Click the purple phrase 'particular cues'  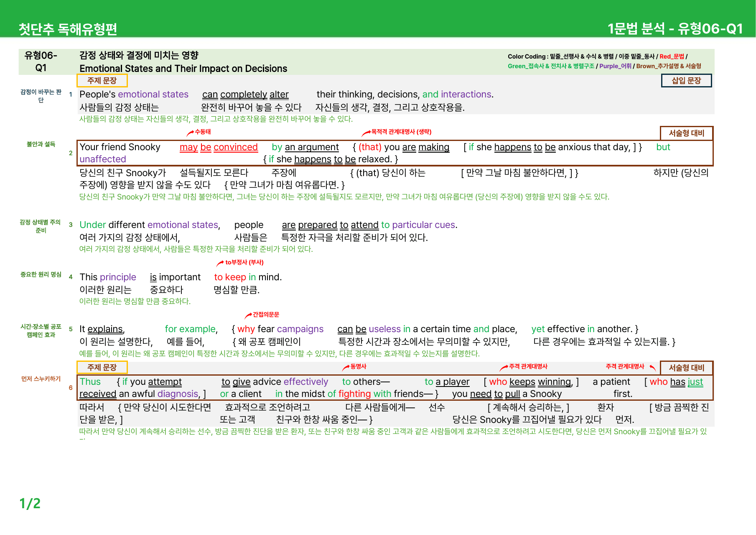pos(423,225)
